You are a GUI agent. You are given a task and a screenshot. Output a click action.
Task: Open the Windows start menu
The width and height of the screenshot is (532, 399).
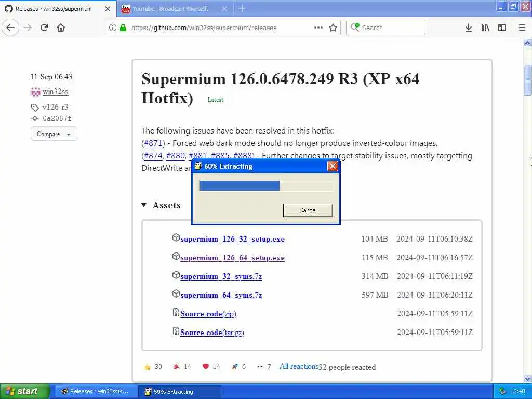24,391
